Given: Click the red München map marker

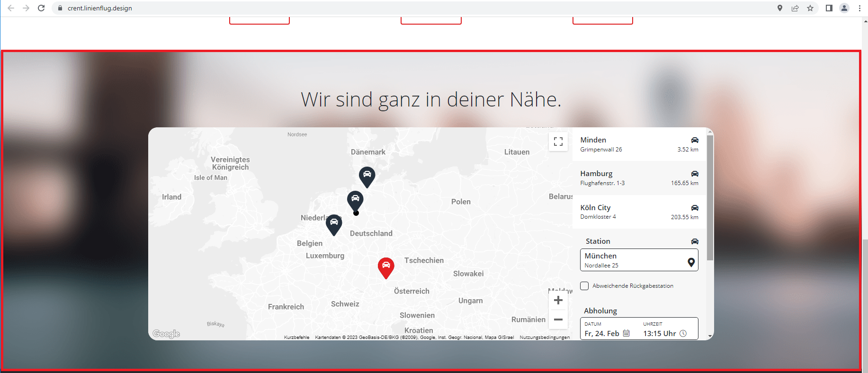Looking at the screenshot, I should pos(386,266).
